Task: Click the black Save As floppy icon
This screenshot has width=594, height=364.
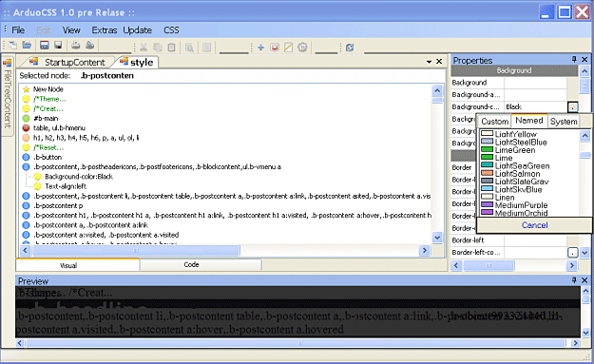Action: pos(58,46)
